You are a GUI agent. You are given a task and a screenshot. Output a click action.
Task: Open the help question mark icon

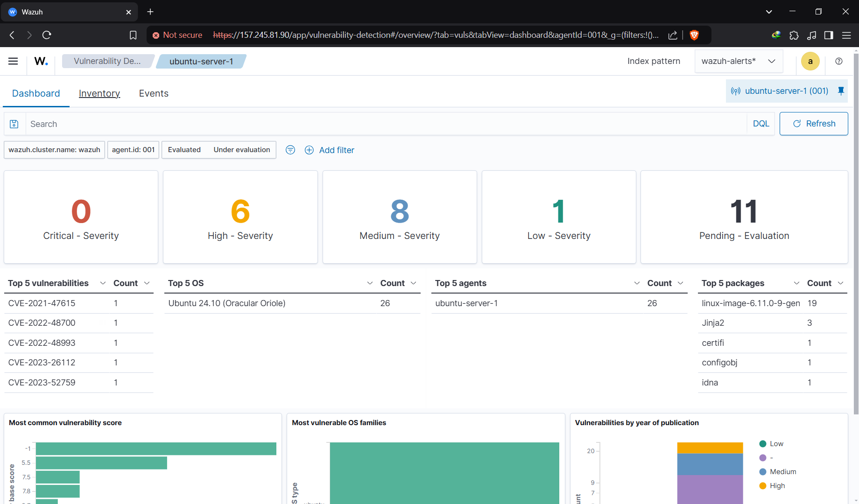[839, 61]
